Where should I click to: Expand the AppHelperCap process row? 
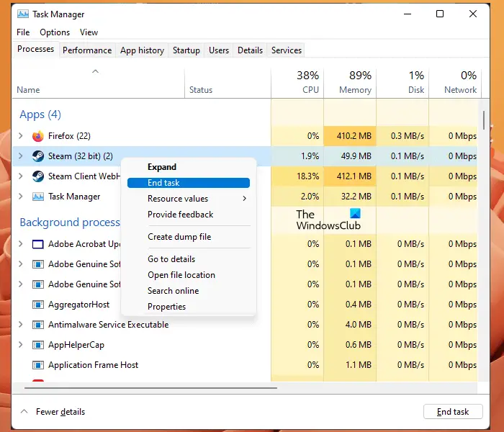pyautogui.click(x=21, y=345)
